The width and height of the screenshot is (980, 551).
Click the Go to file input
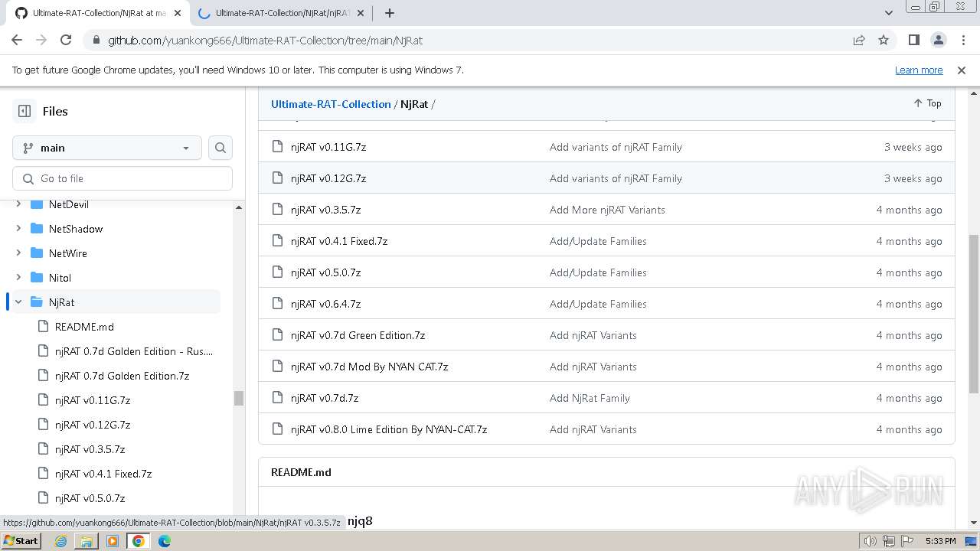122,178
